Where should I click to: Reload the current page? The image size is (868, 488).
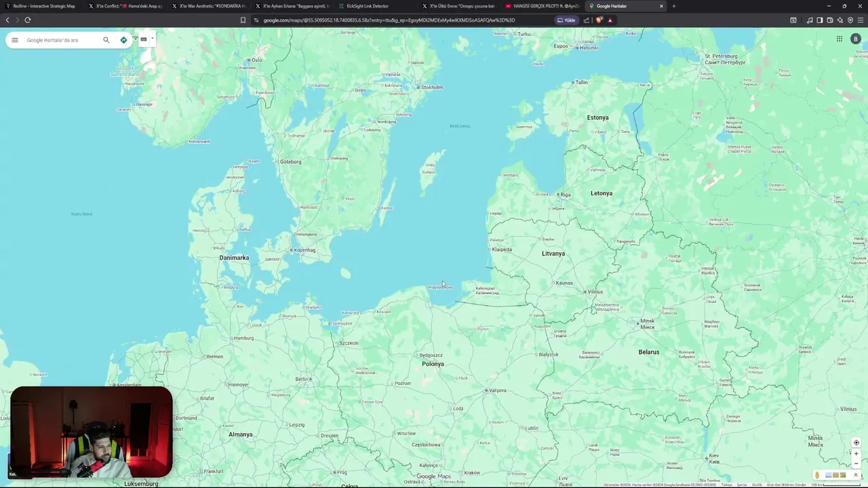(28, 20)
